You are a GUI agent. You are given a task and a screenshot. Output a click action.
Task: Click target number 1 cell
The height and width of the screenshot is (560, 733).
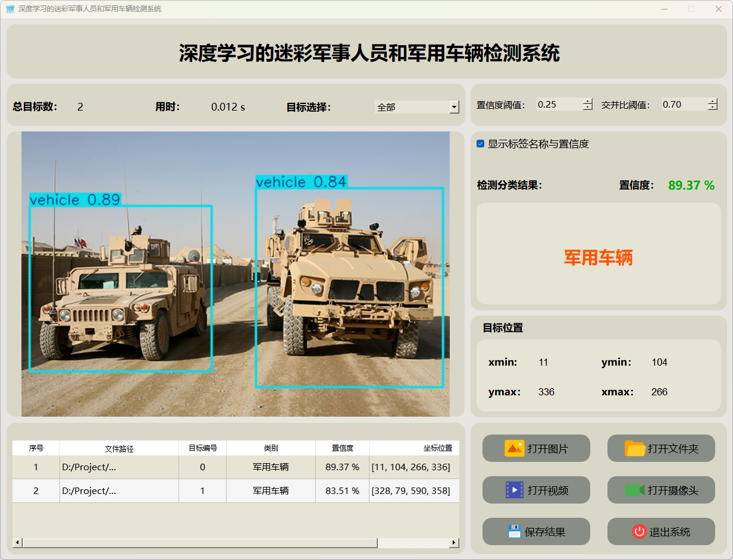click(203, 491)
